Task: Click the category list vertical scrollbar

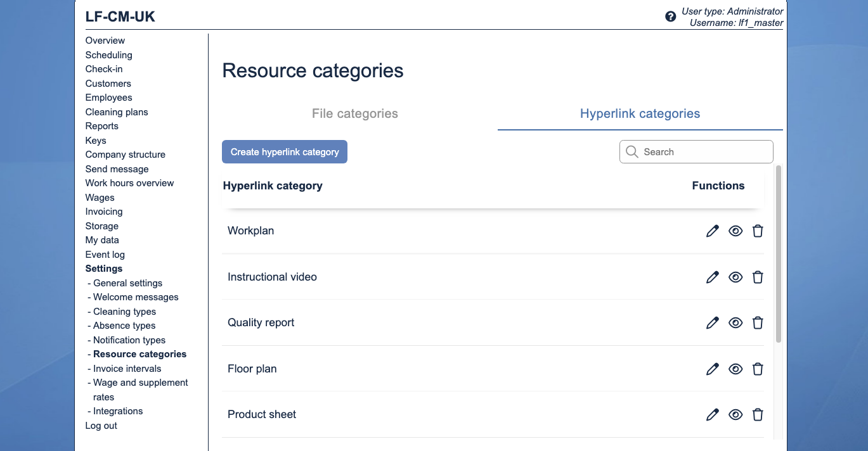Action: pos(779,253)
